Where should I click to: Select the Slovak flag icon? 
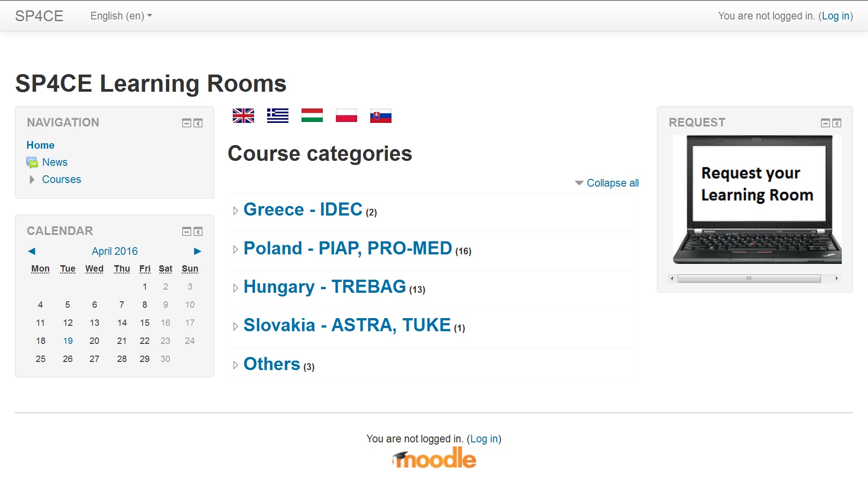381,116
